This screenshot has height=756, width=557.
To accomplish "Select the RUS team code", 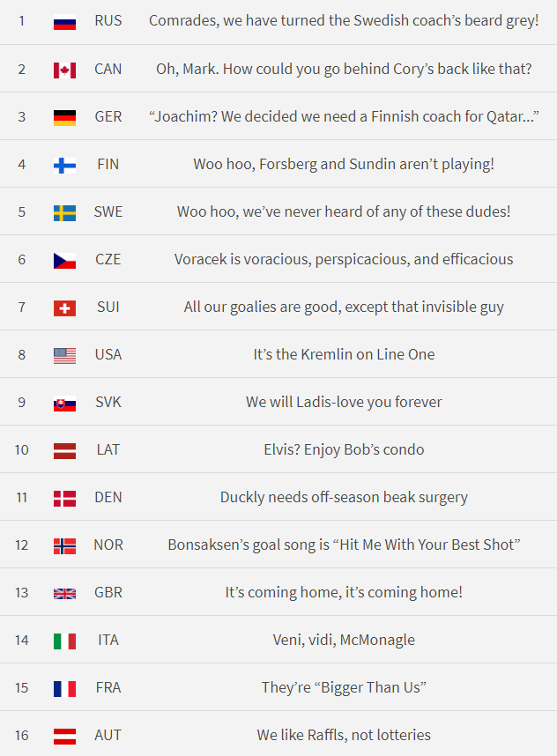I will point(108,21).
